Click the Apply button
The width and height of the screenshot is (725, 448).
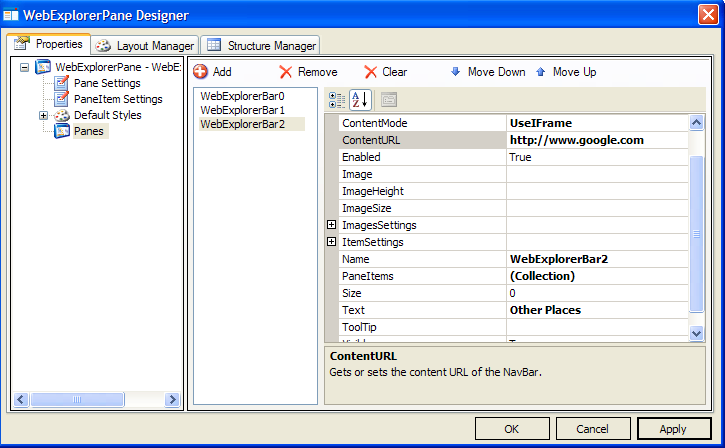pyautogui.click(x=673, y=429)
